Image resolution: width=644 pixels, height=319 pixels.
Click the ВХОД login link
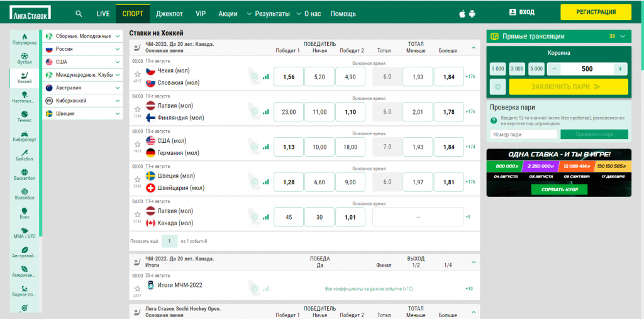click(x=522, y=12)
